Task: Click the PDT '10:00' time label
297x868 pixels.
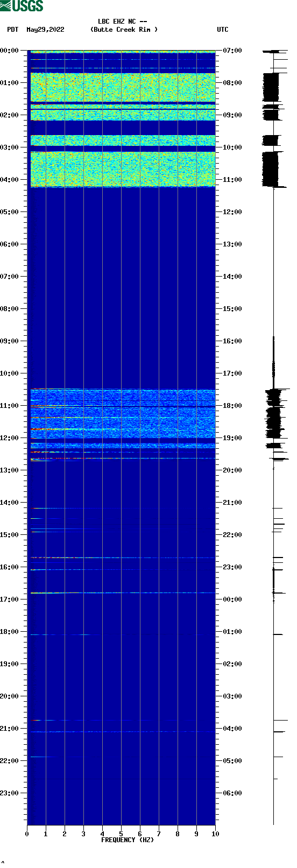Action: point(10,373)
